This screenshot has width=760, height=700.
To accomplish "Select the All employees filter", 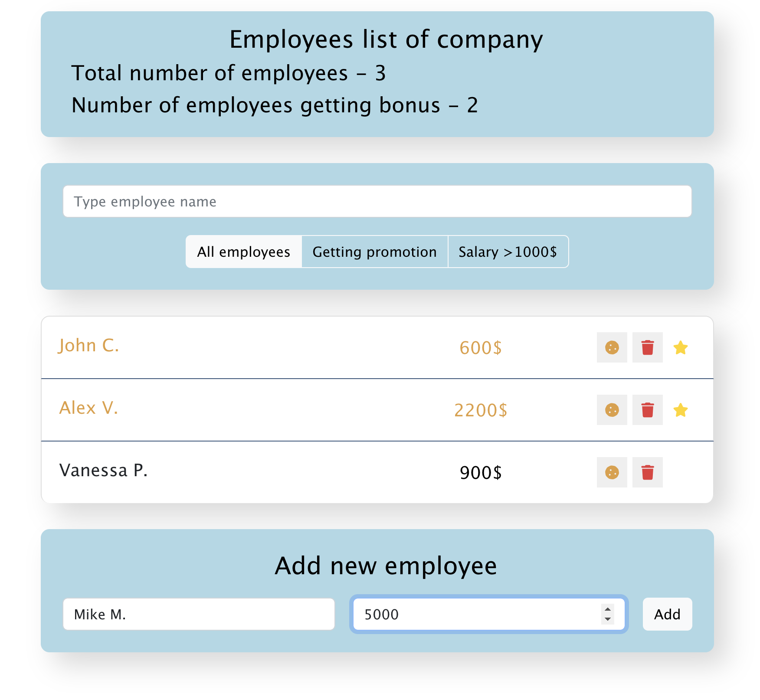I will [x=244, y=252].
